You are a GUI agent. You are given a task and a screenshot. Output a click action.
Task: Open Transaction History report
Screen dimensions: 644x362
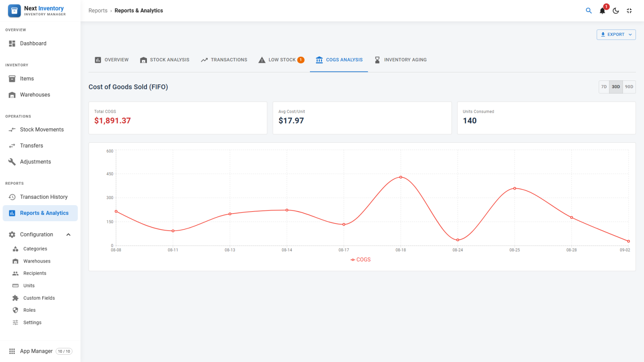40,197
